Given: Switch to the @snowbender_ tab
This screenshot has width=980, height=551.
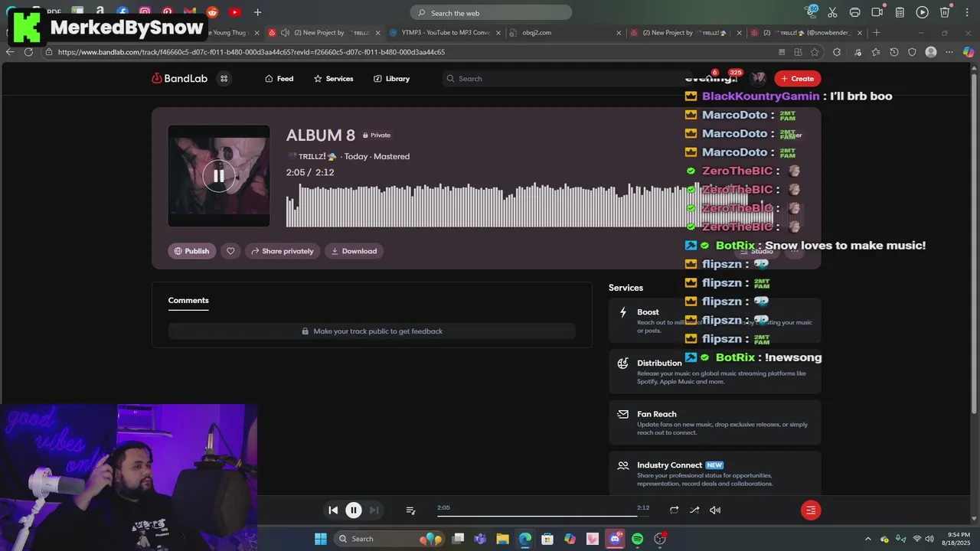Looking at the screenshot, I should click(x=806, y=33).
